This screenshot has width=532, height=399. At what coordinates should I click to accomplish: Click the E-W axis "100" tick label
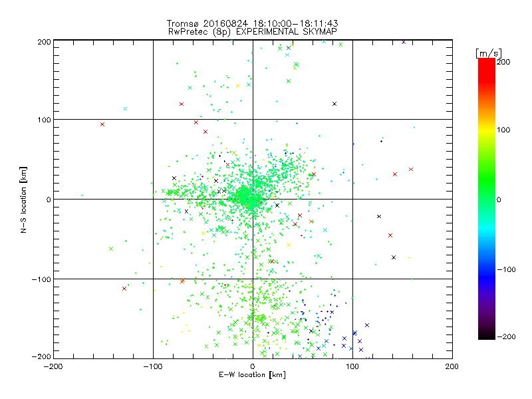coord(352,366)
